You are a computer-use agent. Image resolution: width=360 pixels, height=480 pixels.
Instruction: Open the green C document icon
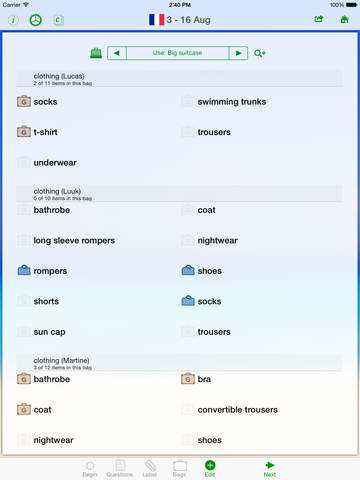click(58, 20)
